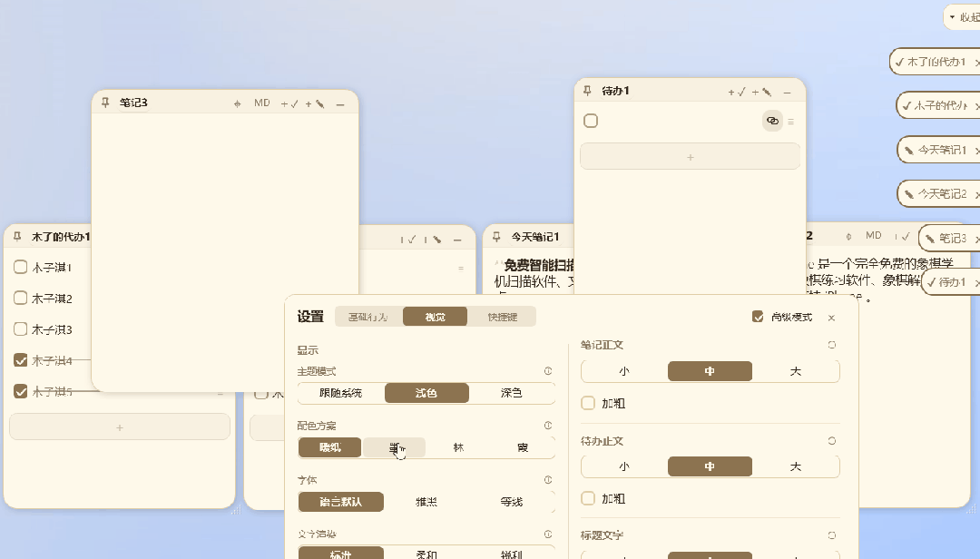
Task: Switch to 快捷键 settings tab
Action: click(x=502, y=317)
